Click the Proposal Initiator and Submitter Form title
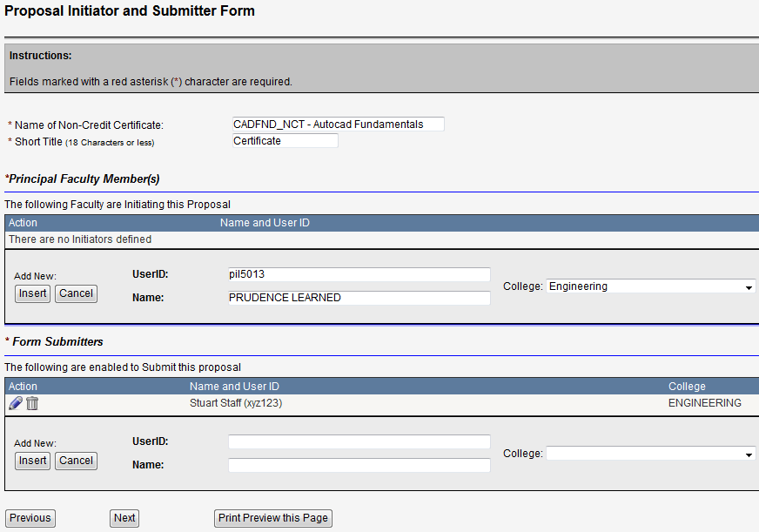The width and height of the screenshot is (759, 532). (130, 10)
